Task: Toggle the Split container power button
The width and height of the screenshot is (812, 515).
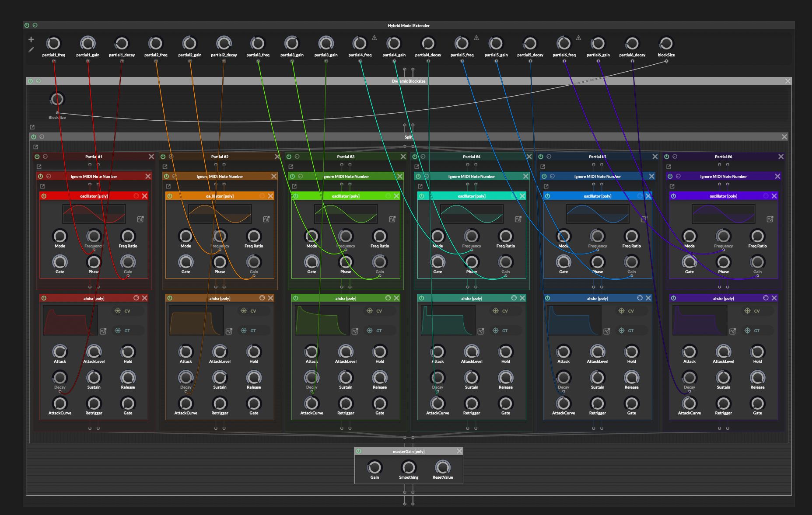Action: 33,137
